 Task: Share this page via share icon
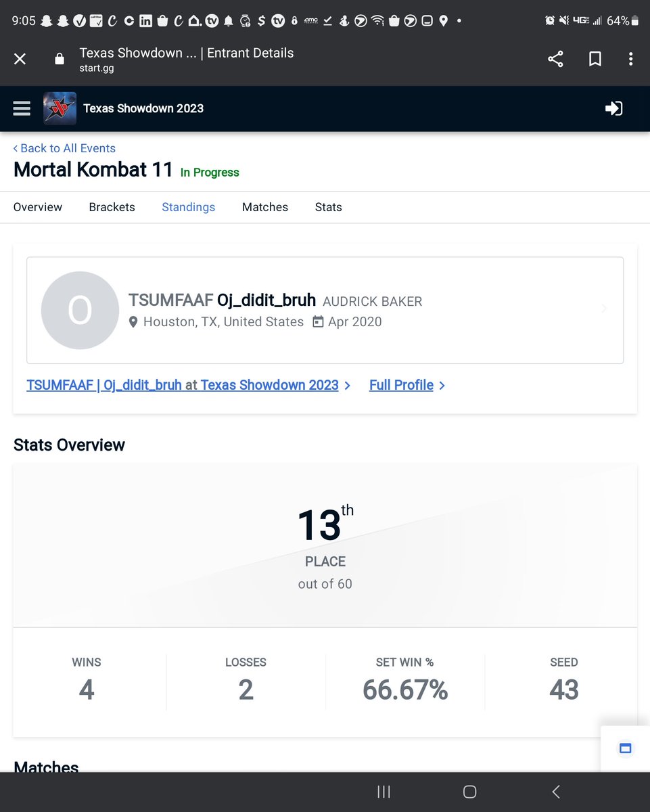555,60
